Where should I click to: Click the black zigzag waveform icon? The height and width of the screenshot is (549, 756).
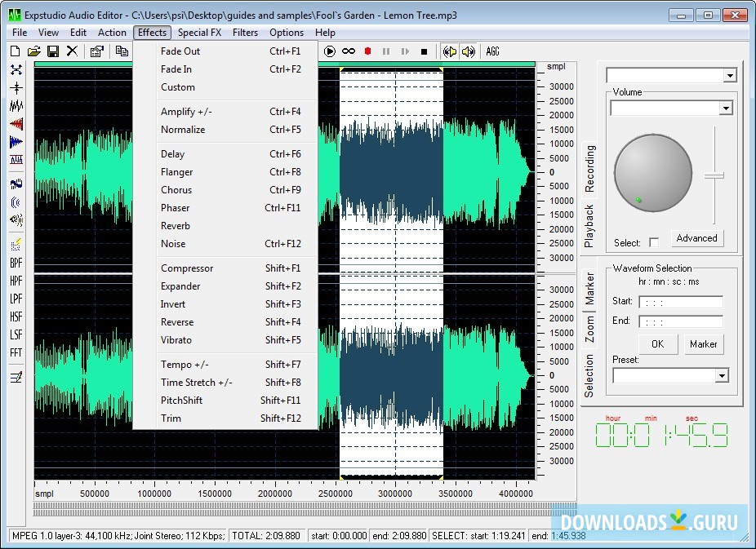pos(16,106)
